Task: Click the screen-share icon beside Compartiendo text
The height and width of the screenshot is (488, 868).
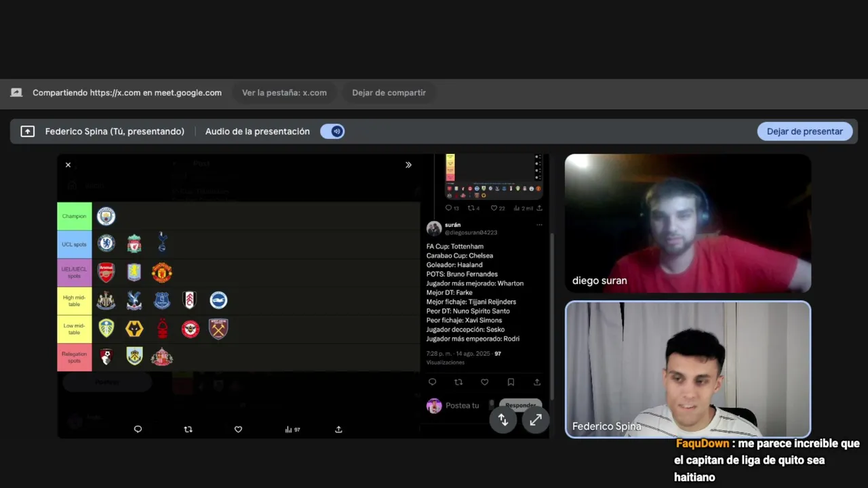Action: [x=16, y=93]
